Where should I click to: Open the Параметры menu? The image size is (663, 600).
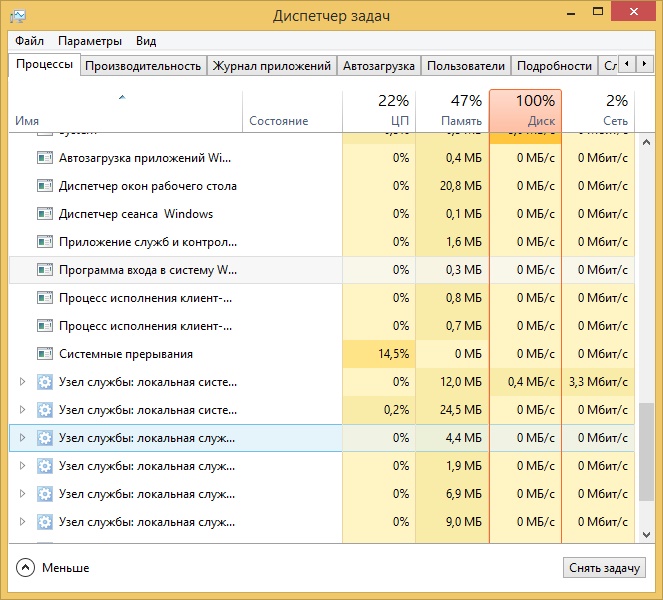pyautogui.click(x=90, y=41)
